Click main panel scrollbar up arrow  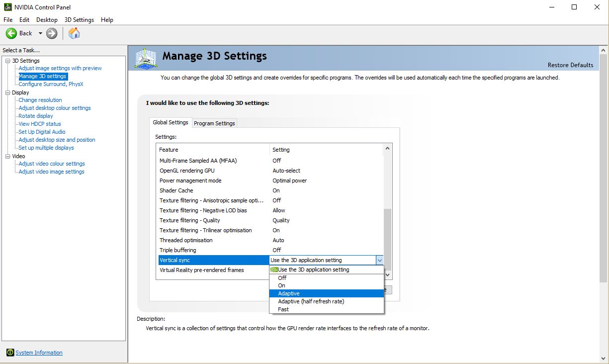603,49
